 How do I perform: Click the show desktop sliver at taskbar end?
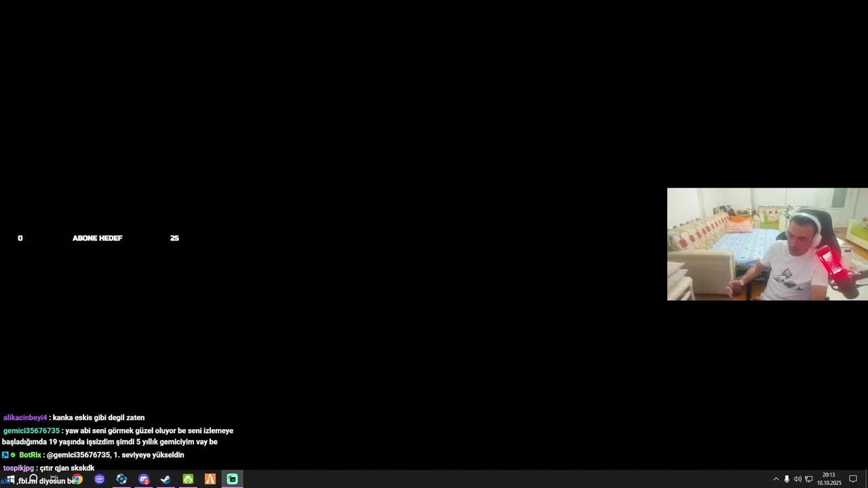tap(866, 479)
